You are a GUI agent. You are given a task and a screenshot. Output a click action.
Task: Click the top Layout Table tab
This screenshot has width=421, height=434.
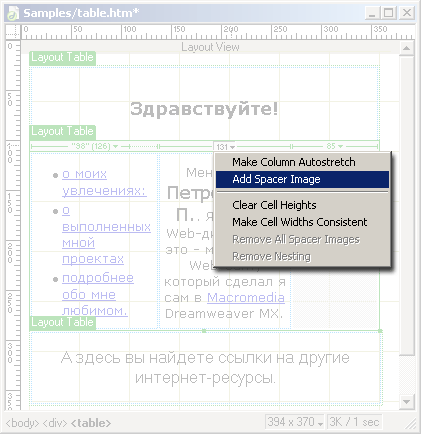(x=63, y=57)
